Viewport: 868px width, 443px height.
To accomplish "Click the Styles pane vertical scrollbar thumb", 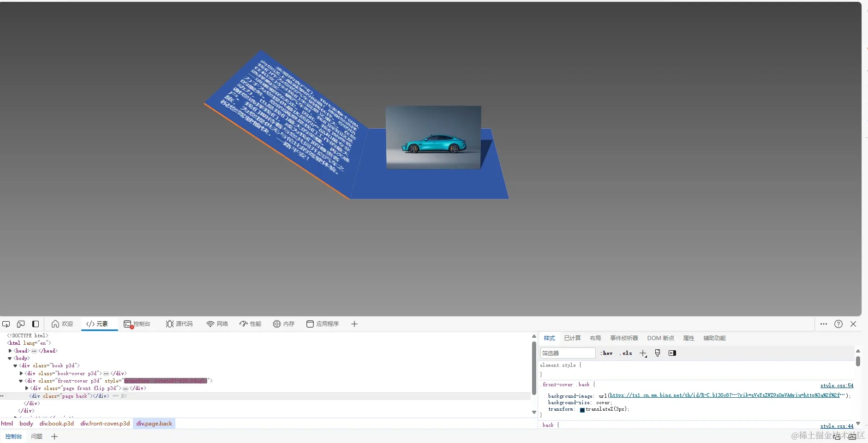I will [x=858, y=361].
